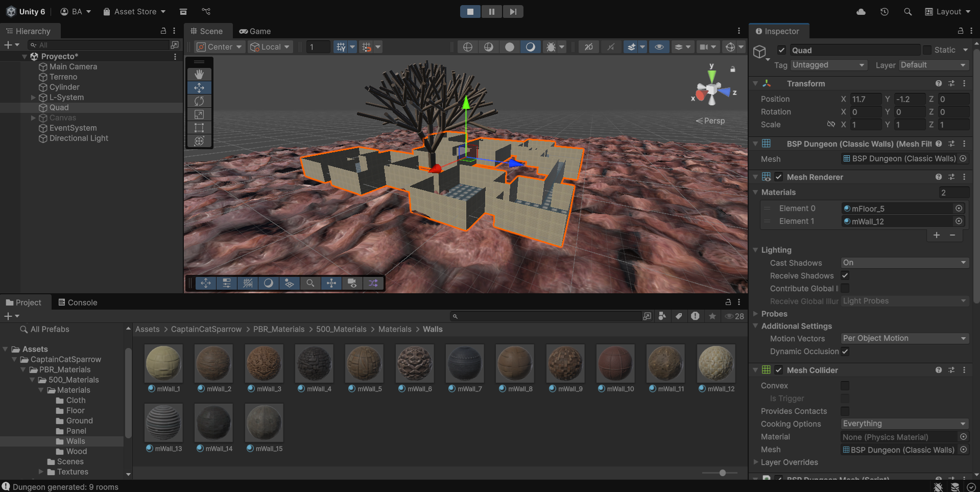Select the Scene tab

206,31
